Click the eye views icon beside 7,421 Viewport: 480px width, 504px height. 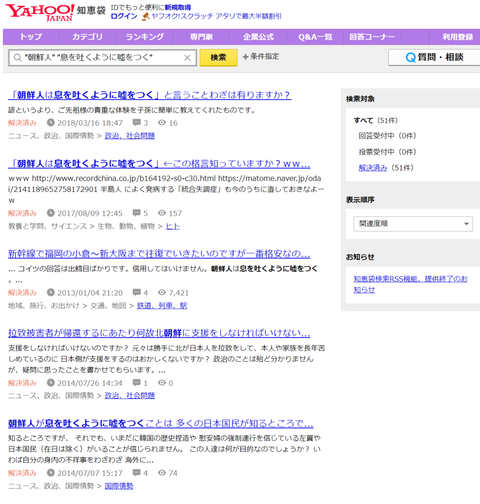[162, 292]
